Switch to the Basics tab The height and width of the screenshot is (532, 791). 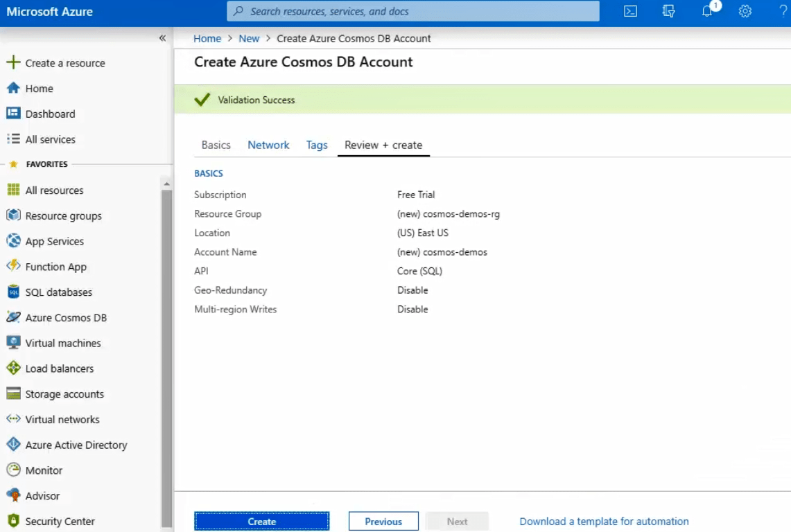coord(216,145)
